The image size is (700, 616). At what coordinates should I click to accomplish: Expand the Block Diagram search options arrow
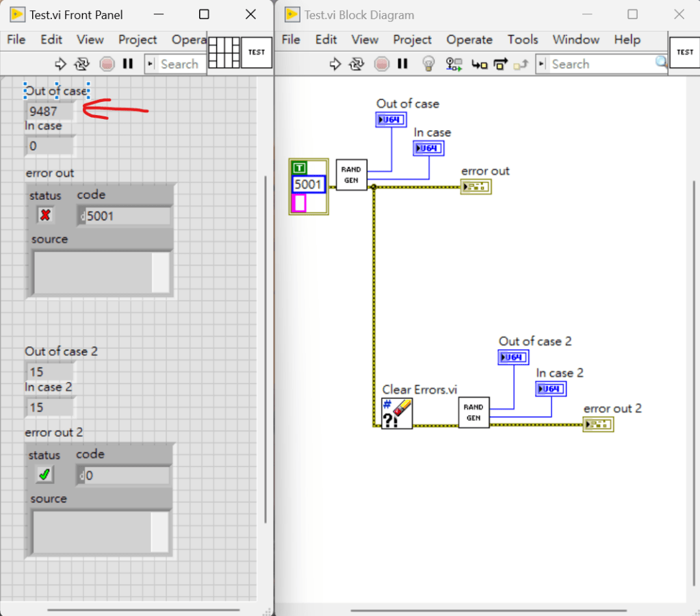coord(542,64)
